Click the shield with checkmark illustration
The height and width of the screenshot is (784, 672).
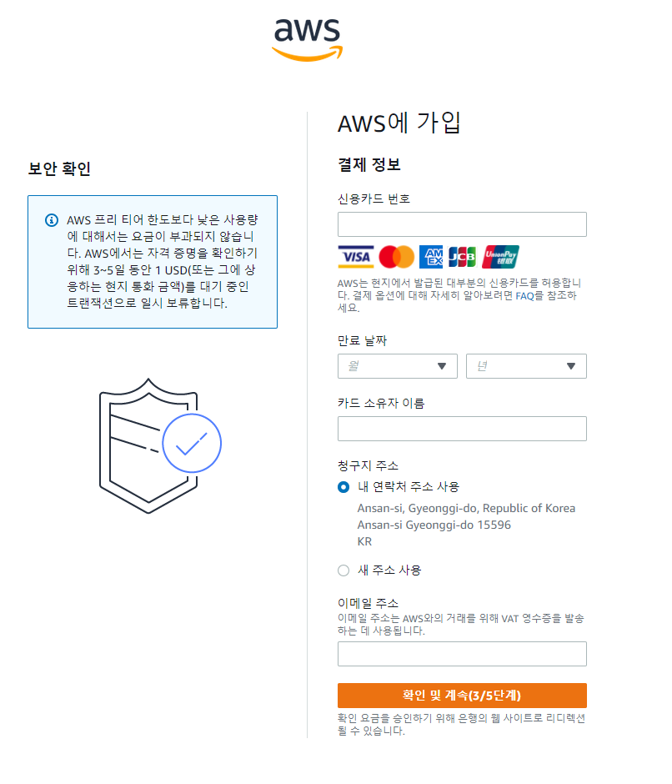[x=160, y=445]
